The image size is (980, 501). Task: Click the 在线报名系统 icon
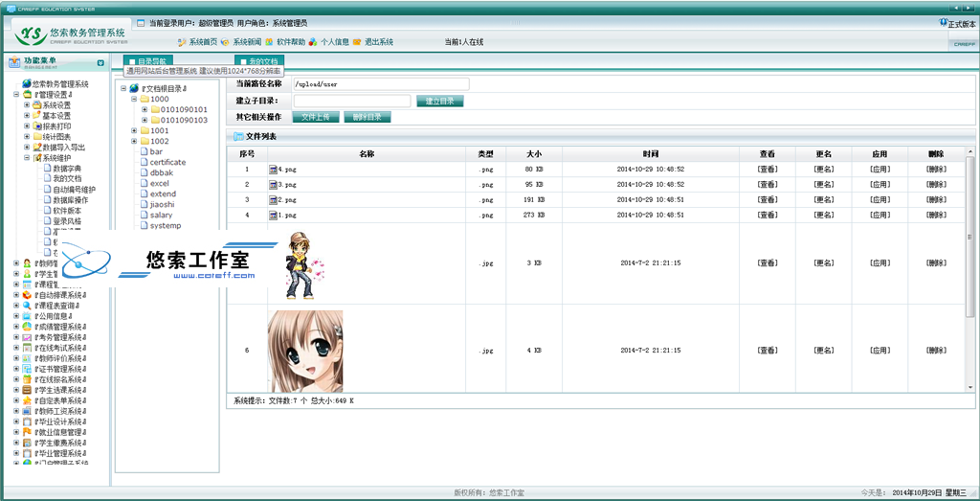coord(27,379)
